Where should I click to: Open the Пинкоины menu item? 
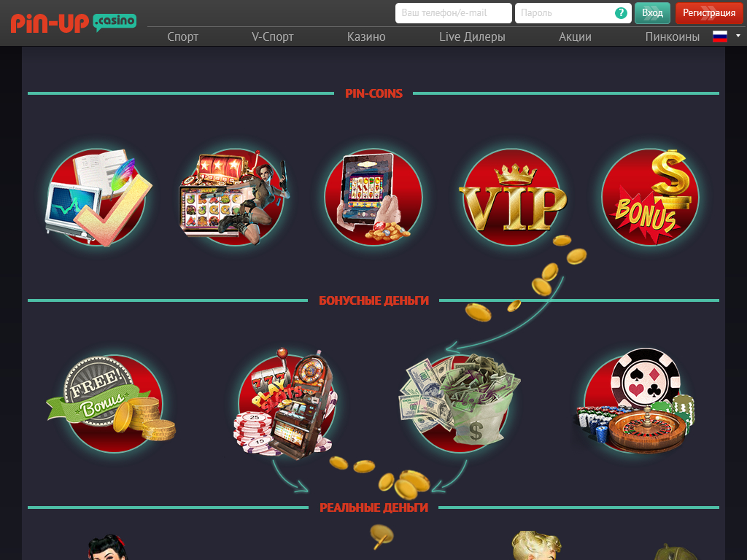click(x=672, y=36)
